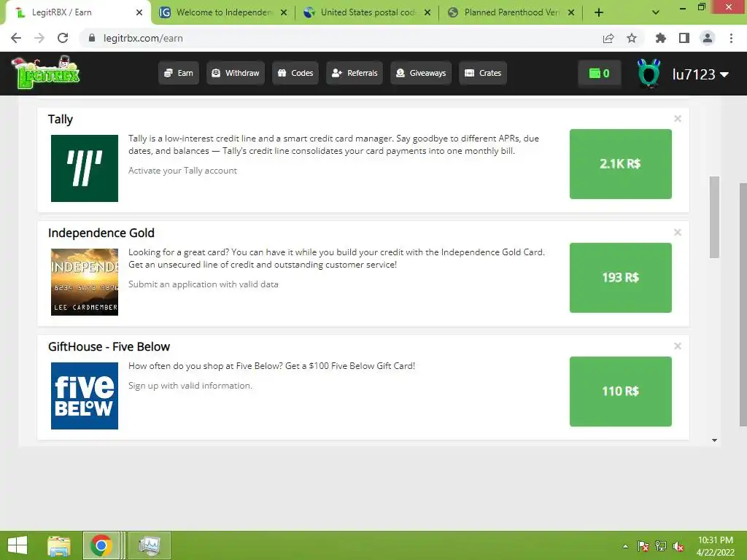This screenshot has height=560, width=747.
Task: Close the Welcome to Independence tab
Action: (x=284, y=12)
